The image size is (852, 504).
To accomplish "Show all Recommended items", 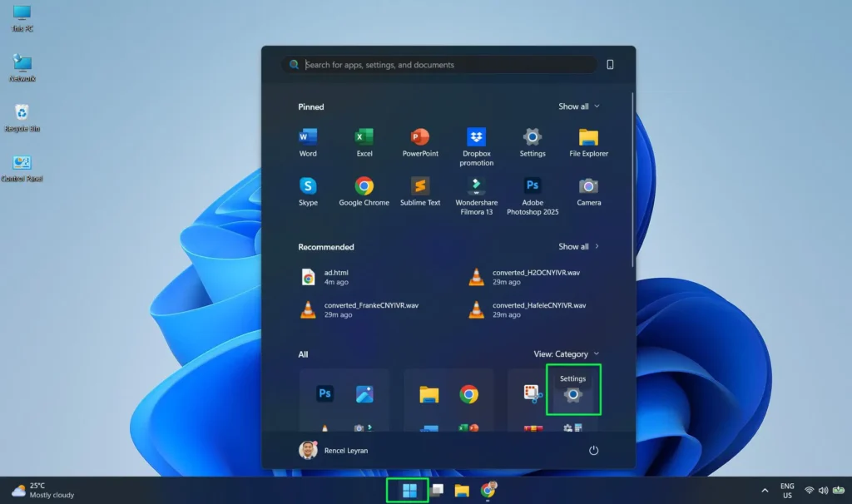I will [x=580, y=246].
